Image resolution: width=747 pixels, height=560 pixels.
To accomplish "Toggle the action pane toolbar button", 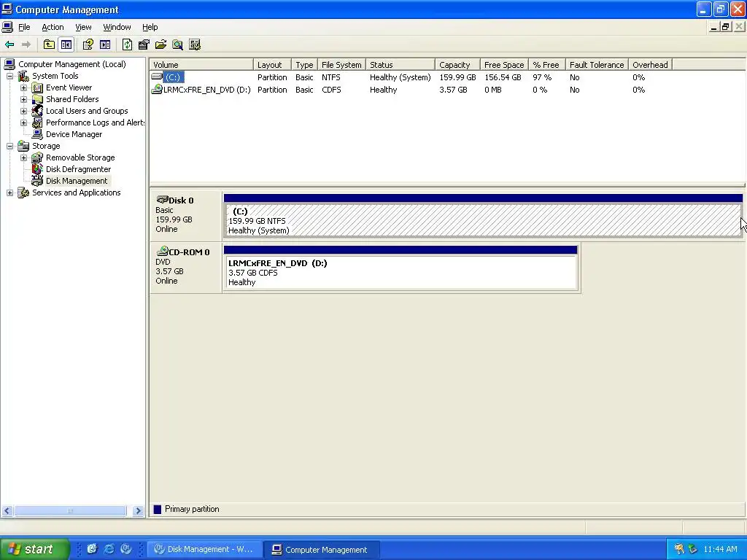I will (105, 44).
